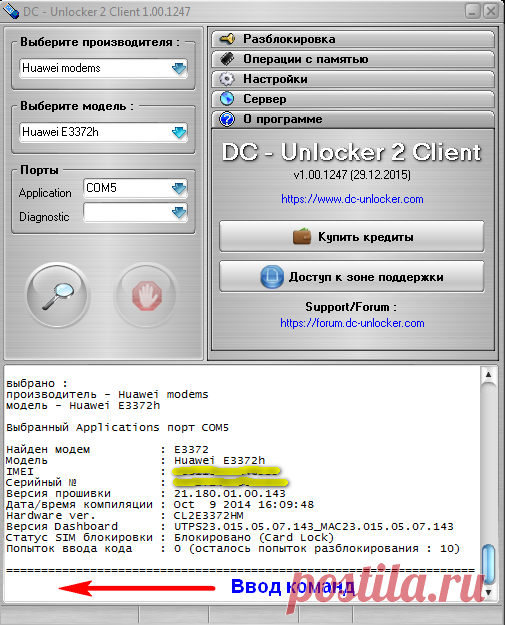Click the DC-Unlocker app icon in title bar

point(10,11)
